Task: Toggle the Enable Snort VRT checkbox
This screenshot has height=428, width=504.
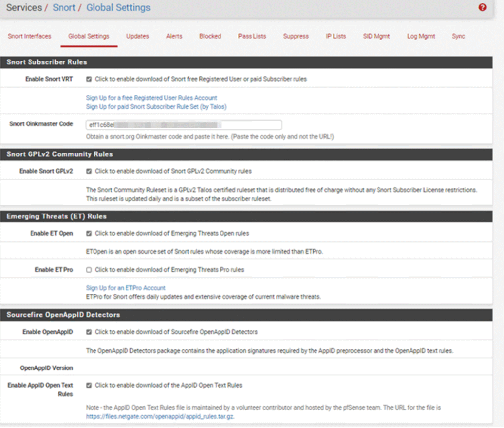Action: [89, 79]
